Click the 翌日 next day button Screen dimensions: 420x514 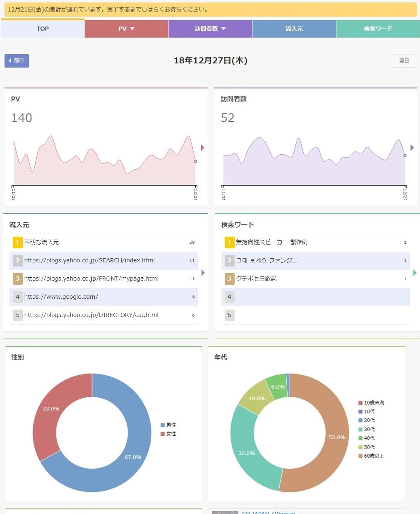404,61
